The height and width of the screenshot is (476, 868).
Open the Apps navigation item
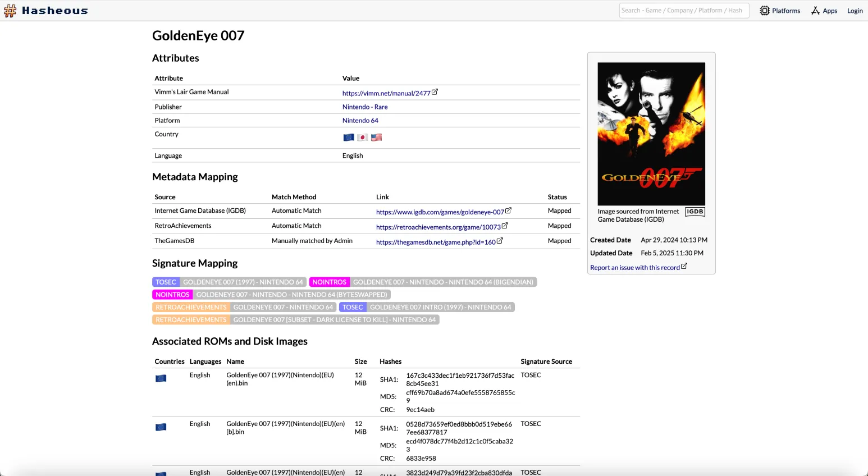pos(824,11)
